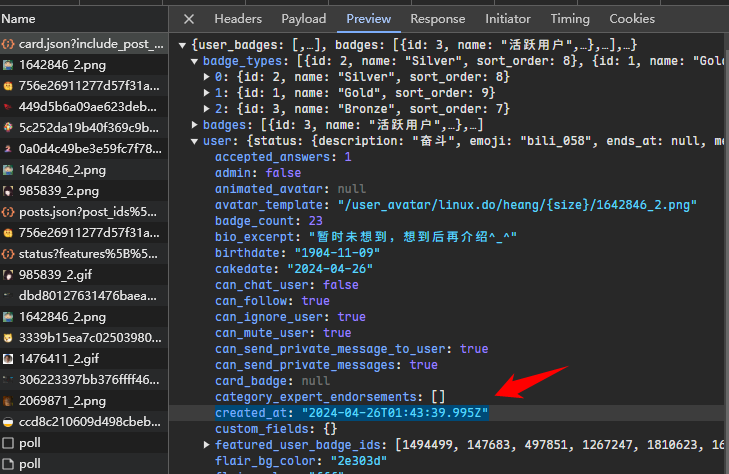Switch to the Response tab
The height and width of the screenshot is (474, 729).
(x=437, y=19)
